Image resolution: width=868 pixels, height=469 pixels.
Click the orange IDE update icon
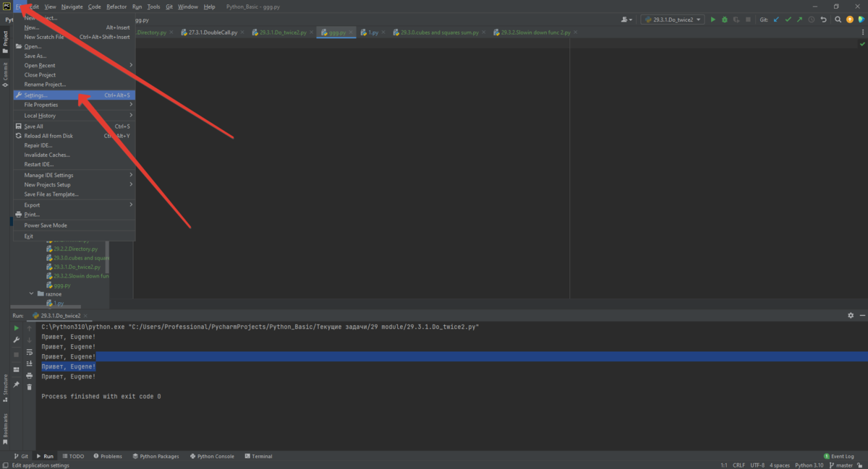pyautogui.click(x=849, y=20)
